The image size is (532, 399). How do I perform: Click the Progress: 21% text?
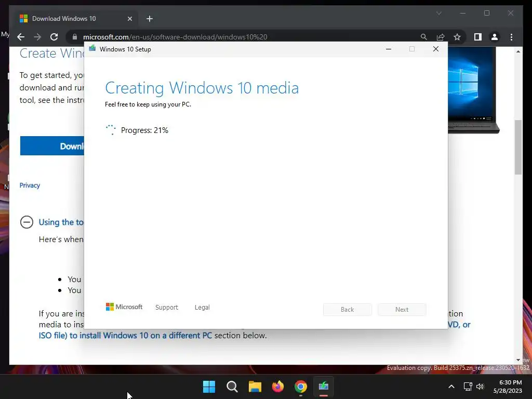144,130
